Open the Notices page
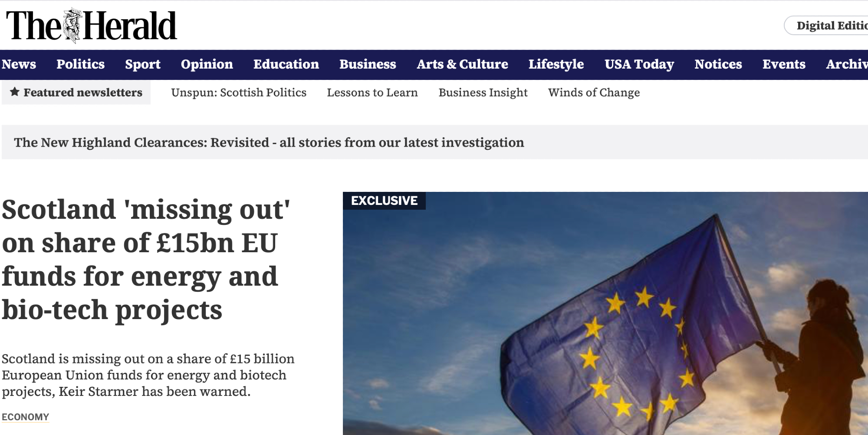The height and width of the screenshot is (435, 868). coord(718,64)
